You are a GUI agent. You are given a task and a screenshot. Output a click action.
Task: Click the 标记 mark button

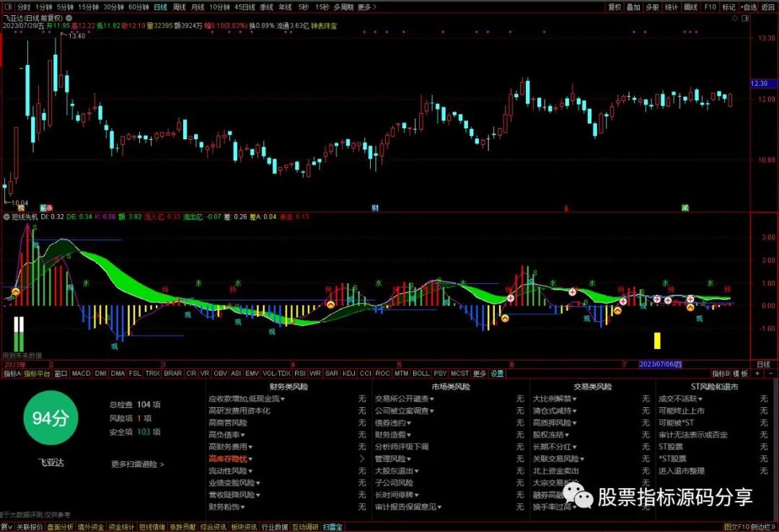click(x=729, y=7)
